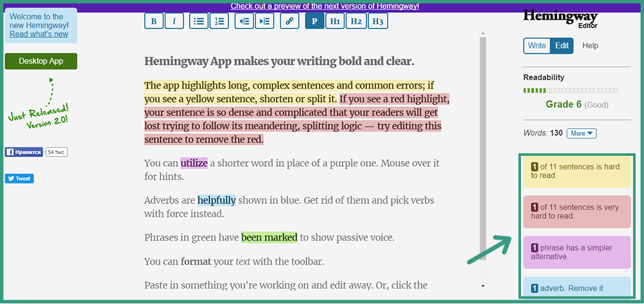This screenshot has width=644, height=304.
Task: Apply Heading 2 style with H2
Action: [x=356, y=21]
